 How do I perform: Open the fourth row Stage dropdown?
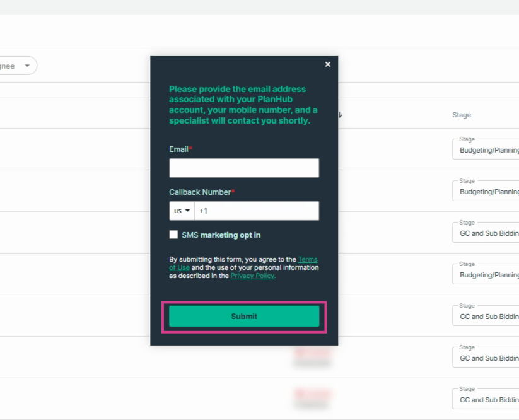click(x=486, y=275)
